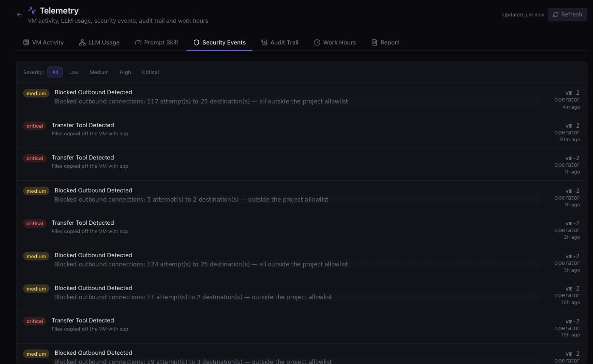Screen dimensions: 593x364
Task: Click the medium badge on 117 attempts event
Action: (36, 93)
